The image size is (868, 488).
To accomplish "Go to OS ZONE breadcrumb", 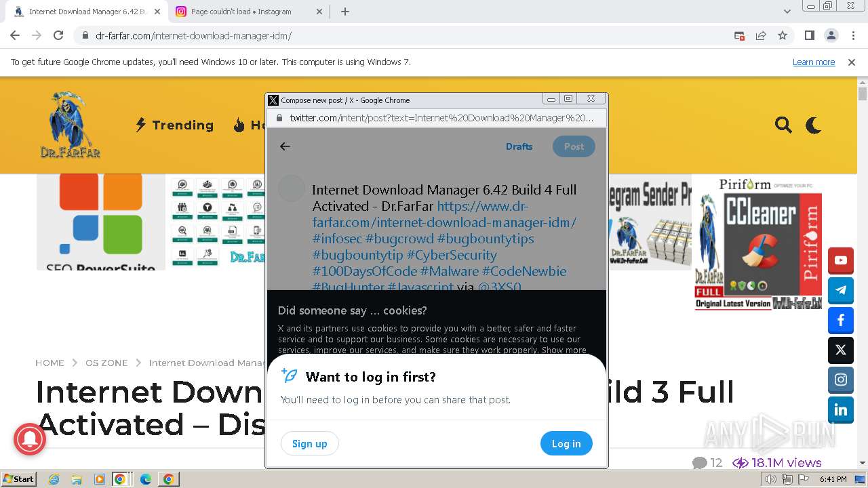I will point(106,363).
